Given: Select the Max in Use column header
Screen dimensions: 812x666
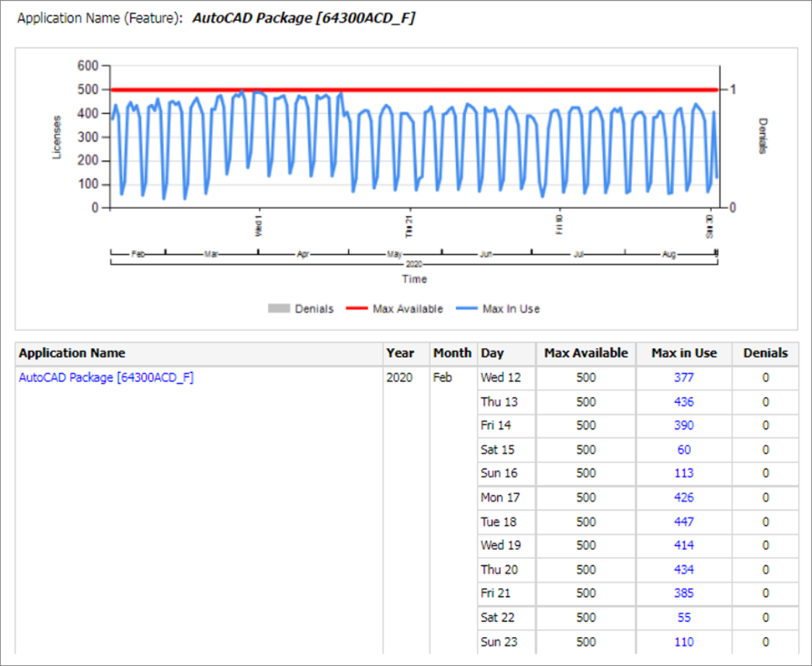Looking at the screenshot, I should [x=684, y=353].
